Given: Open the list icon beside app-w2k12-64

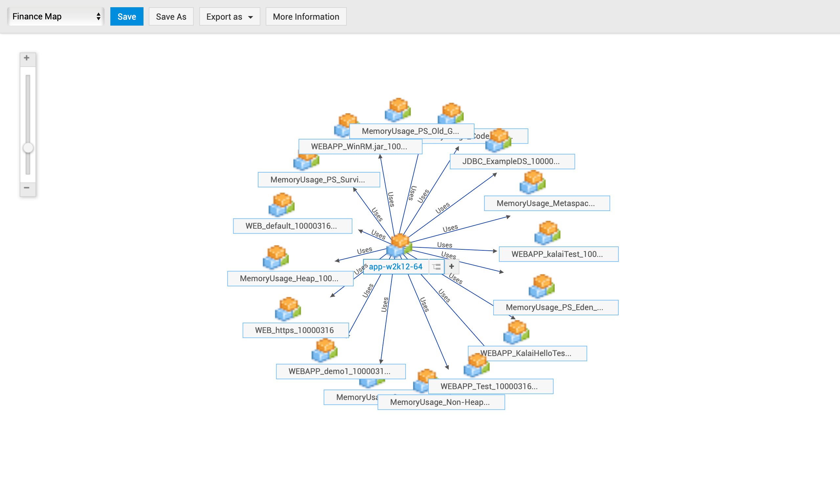Looking at the screenshot, I should (x=437, y=267).
